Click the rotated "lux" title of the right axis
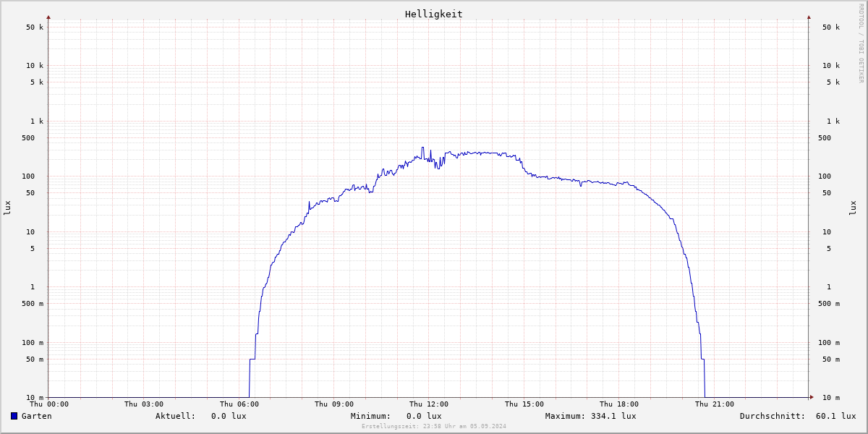 pyautogui.click(x=853, y=208)
